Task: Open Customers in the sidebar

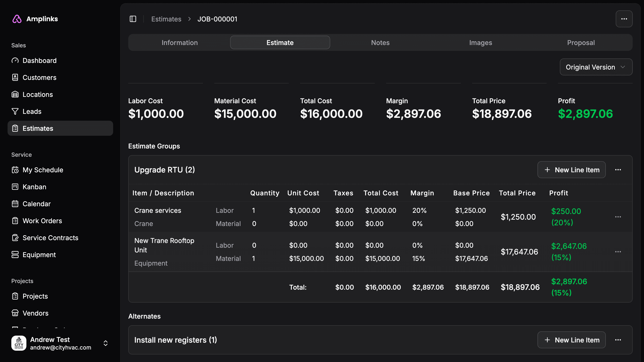Action: tap(39, 78)
